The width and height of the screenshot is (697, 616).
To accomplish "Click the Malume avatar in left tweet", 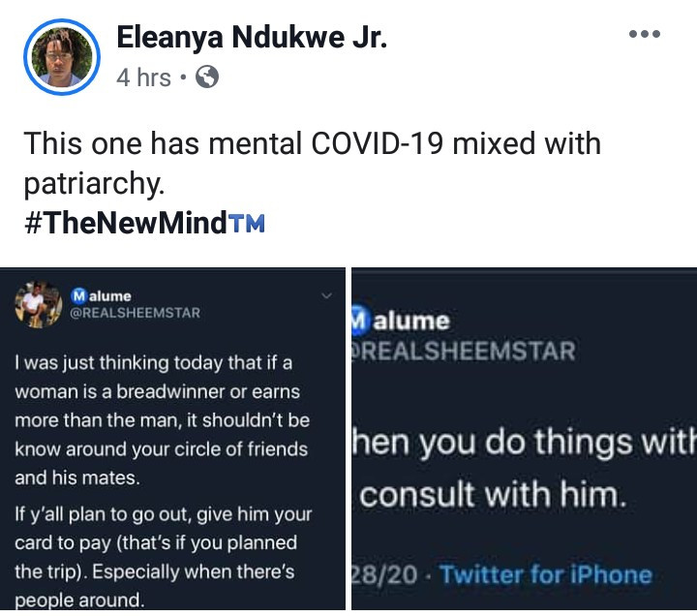I will point(38,305).
